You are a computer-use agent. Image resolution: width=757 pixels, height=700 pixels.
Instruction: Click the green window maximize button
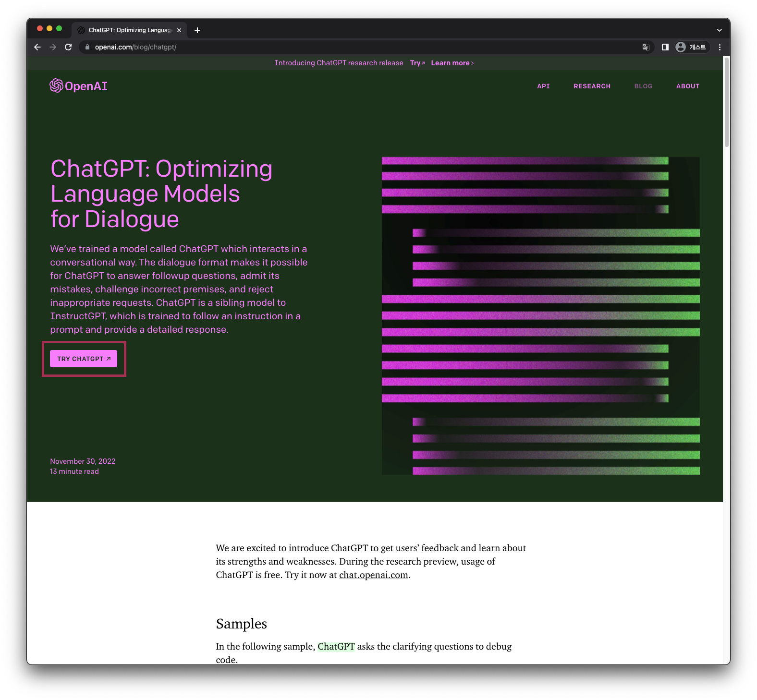coord(59,28)
